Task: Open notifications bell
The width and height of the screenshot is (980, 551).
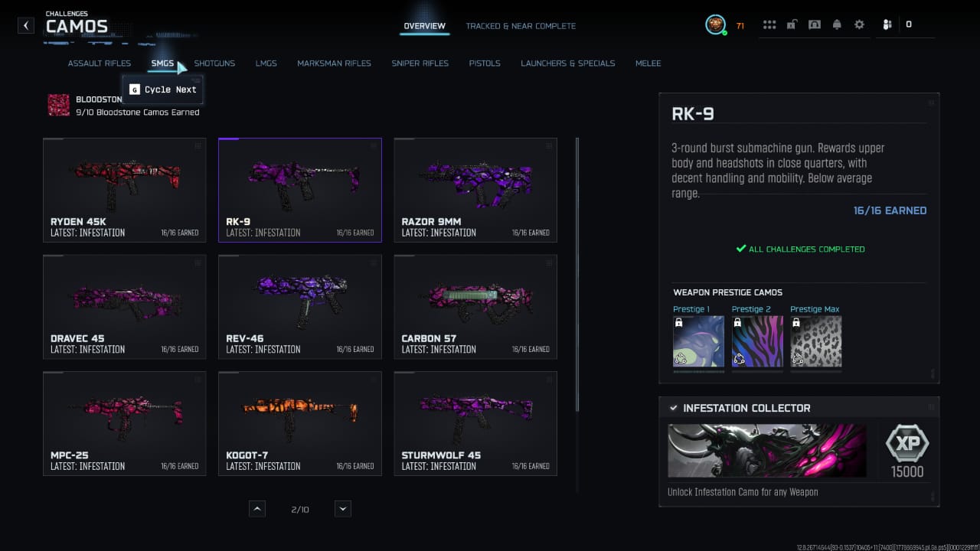Action: click(837, 24)
